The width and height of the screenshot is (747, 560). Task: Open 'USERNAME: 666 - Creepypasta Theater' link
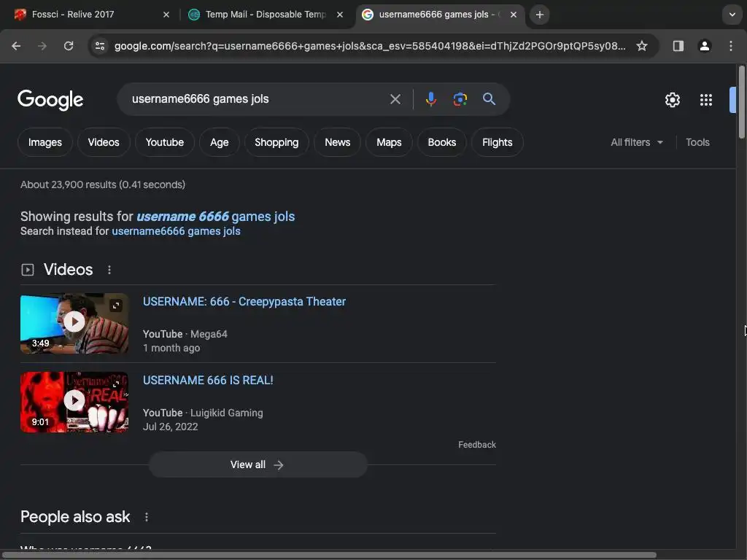coord(244,302)
